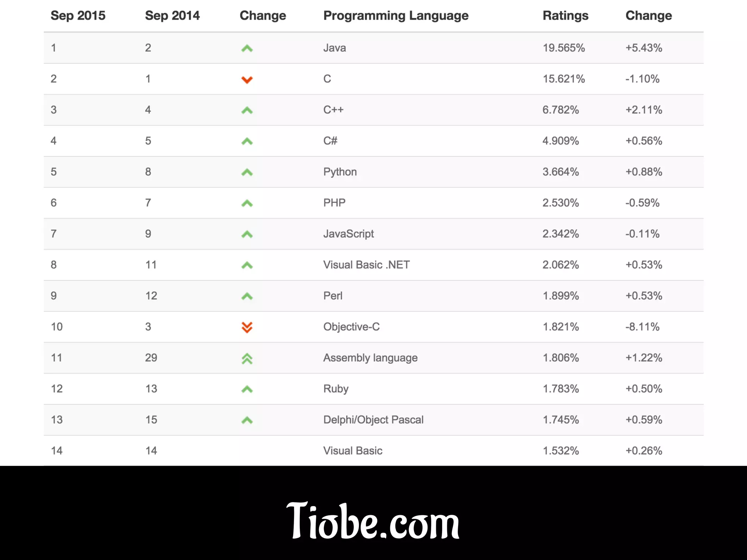Click the green up arrow beside Visual Basic .NET

247,265
